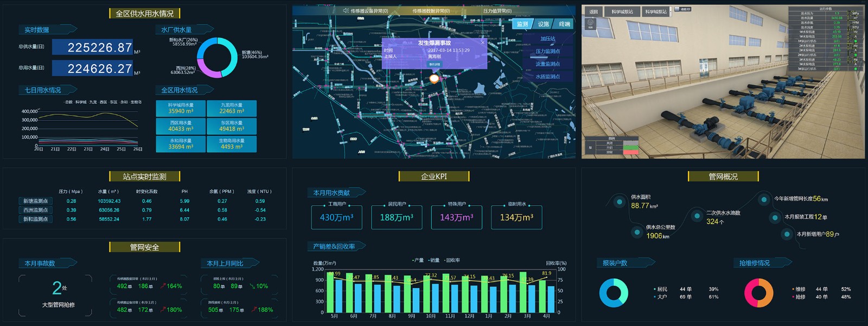Toggle 回收率 series in the KPI chart legend

[x=452, y=260]
